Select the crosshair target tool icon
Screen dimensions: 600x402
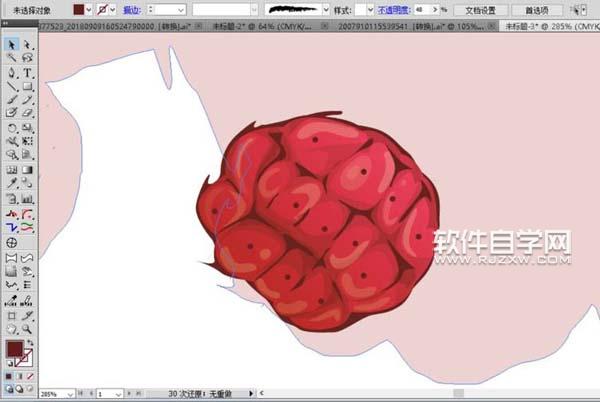(11, 243)
